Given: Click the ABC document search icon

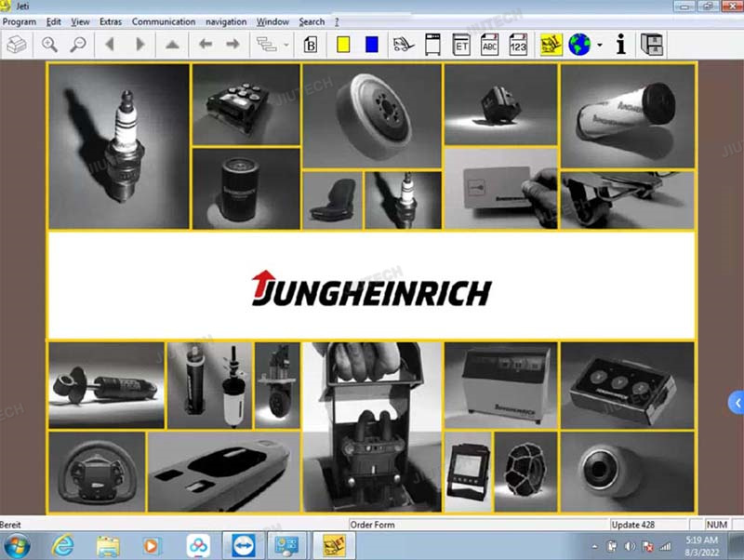Looking at the screenshot, I should click(x=490, y=44).
